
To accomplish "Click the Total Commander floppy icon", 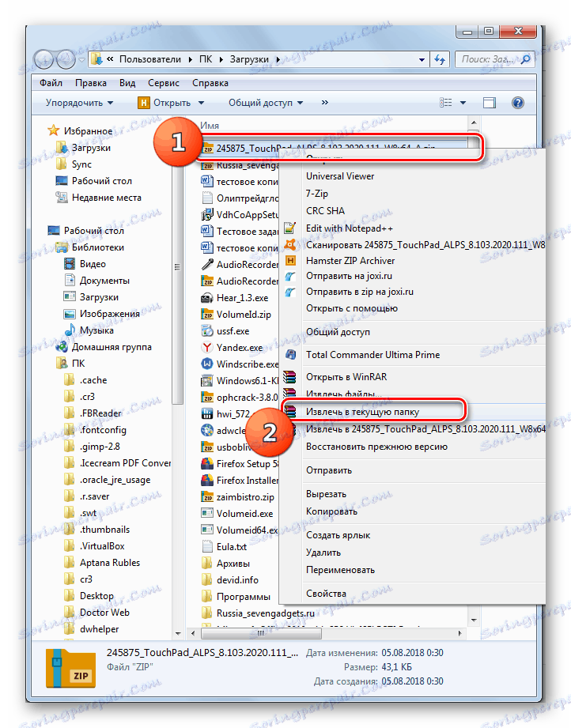I will click(291, 355).
